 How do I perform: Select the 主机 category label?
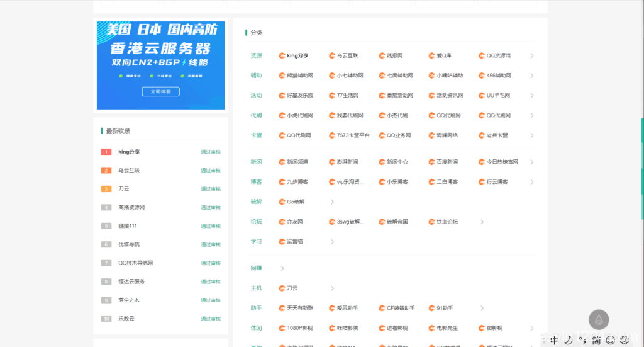pyautogui.click(x=256, y=288)
